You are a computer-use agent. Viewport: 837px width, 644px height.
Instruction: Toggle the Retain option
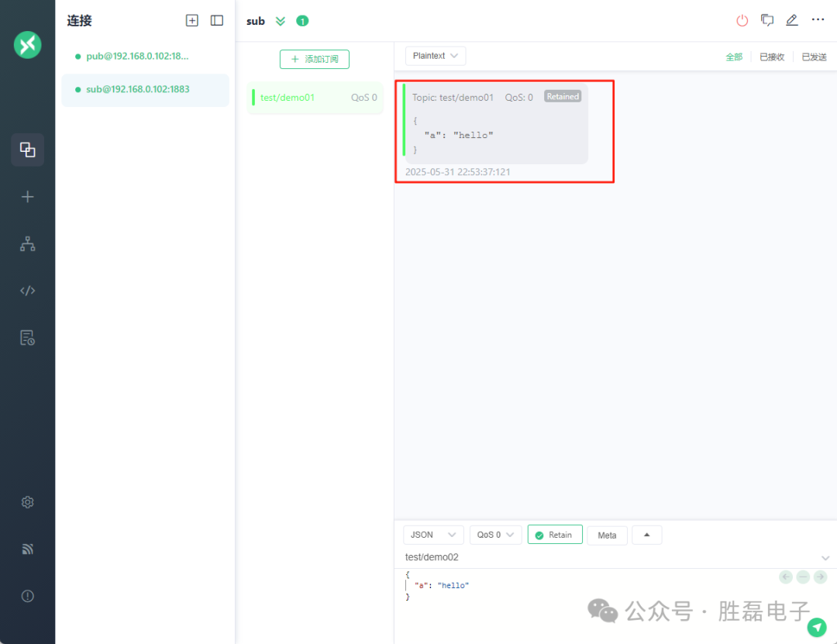[555, 535]
